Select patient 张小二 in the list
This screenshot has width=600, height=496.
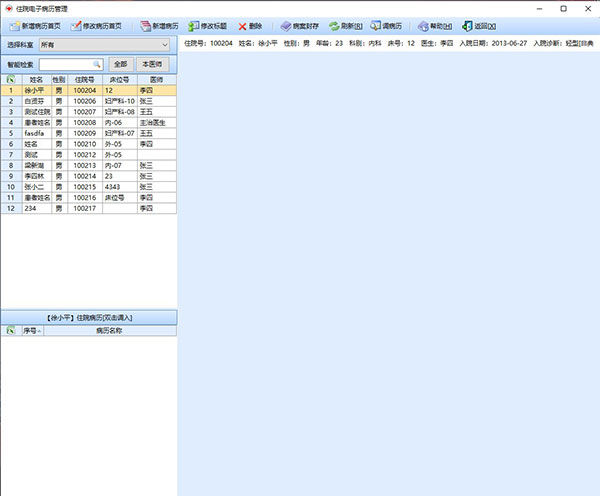[36, 186]
